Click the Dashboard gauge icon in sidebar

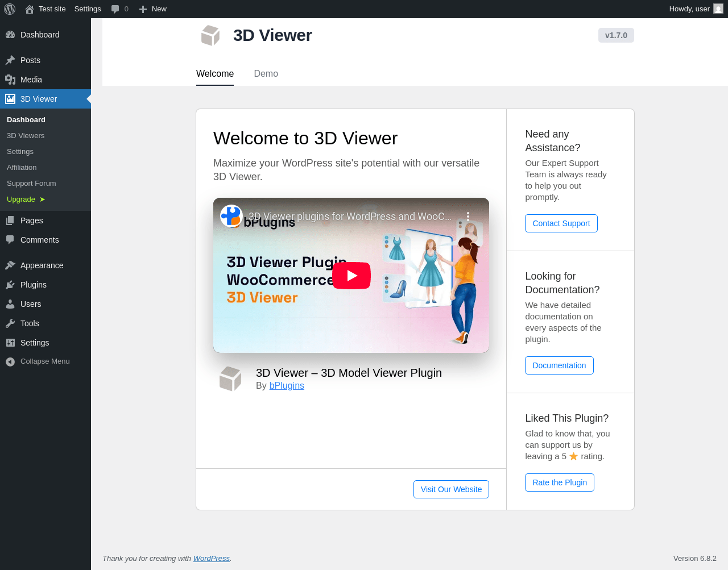10,35
